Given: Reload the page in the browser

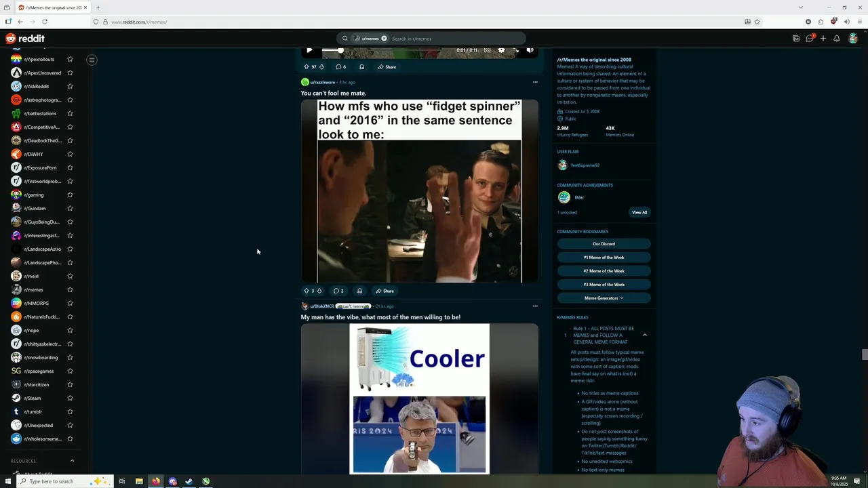Looking at the screenshot, I should point(45,22).
